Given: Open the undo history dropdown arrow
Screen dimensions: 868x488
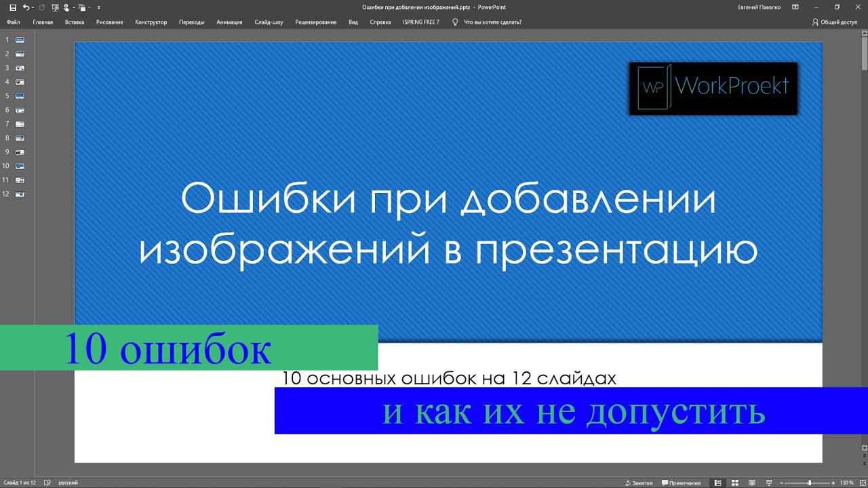Looking at the screenshot, I should click(33, 7).
